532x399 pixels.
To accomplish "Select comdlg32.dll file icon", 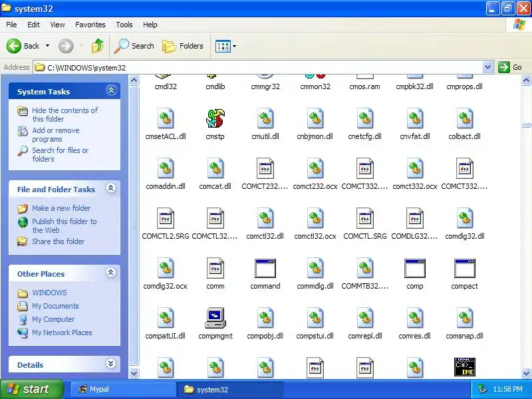I will 464,218.
